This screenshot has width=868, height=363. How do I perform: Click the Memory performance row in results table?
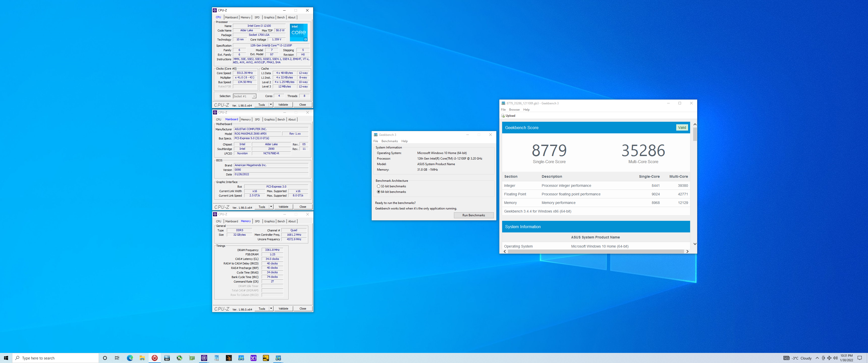click(596, 203)
